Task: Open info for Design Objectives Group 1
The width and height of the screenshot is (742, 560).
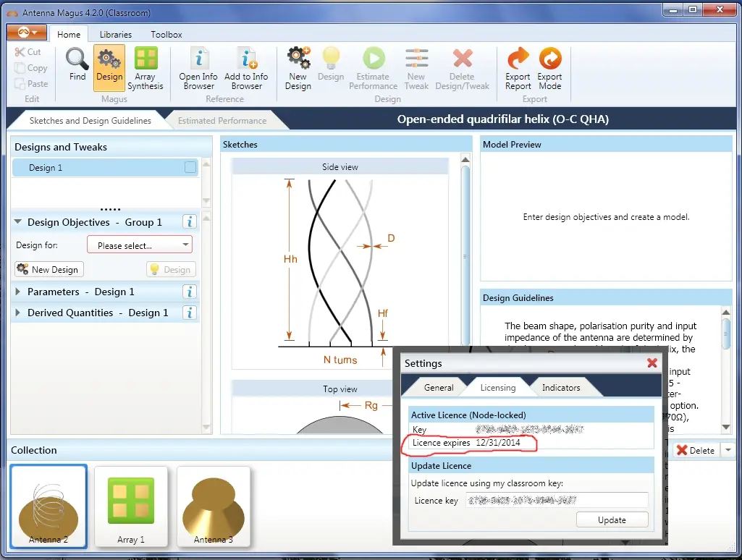Action: pyautogui.click(x=189, y=222)
